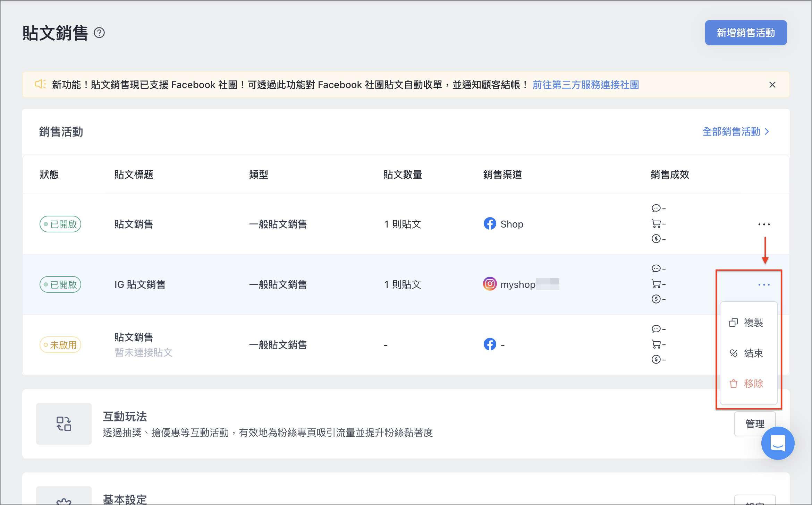Click 類型 column header

click(259, 175)
